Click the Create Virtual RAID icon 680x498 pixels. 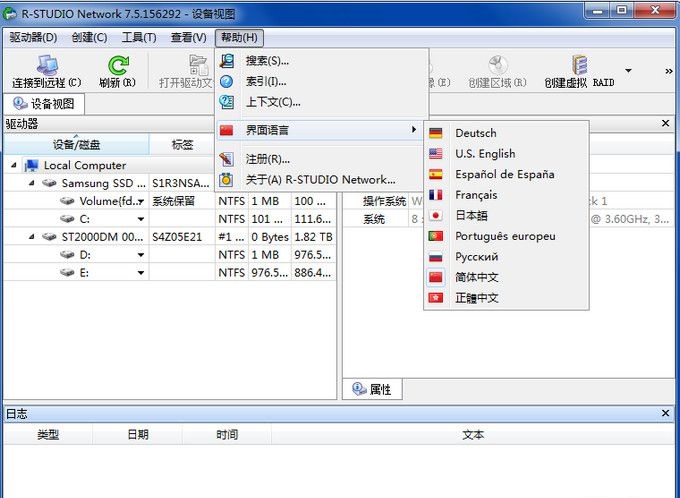(579, 66)
